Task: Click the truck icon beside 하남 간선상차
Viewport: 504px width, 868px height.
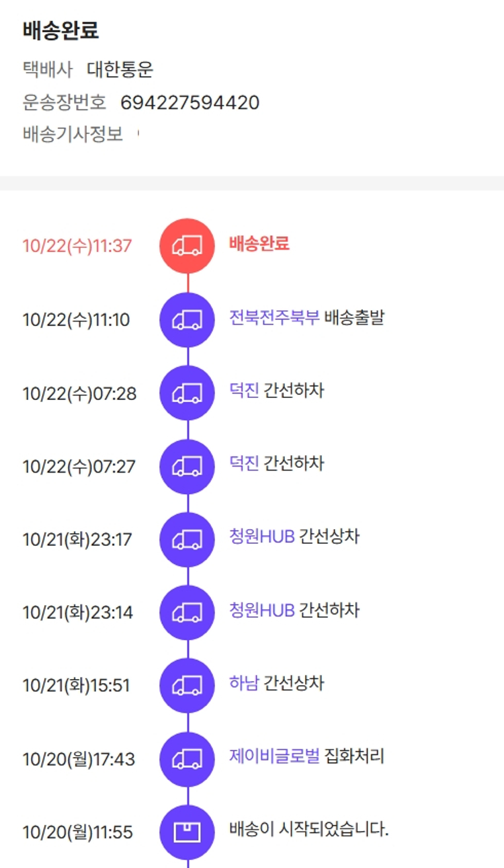Action: (x=187, y=686)
